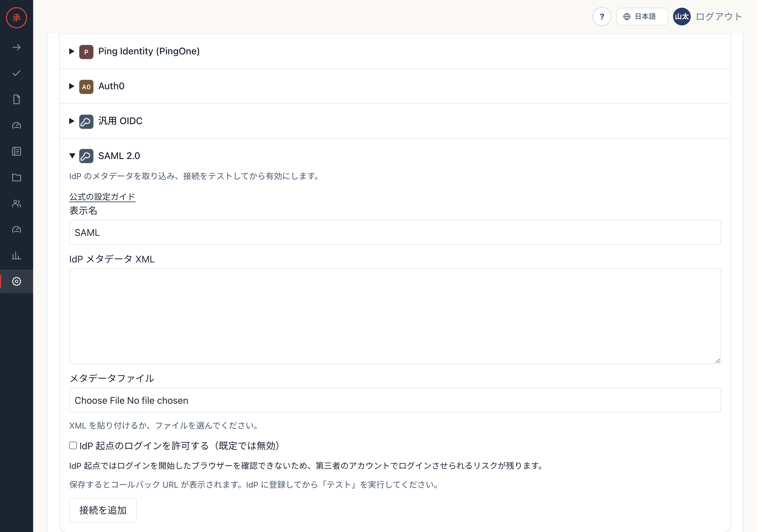Click the Ping Identity (PingOne) label
The image size is (757, 532).
pyautogui.click(x=149, y=51)
